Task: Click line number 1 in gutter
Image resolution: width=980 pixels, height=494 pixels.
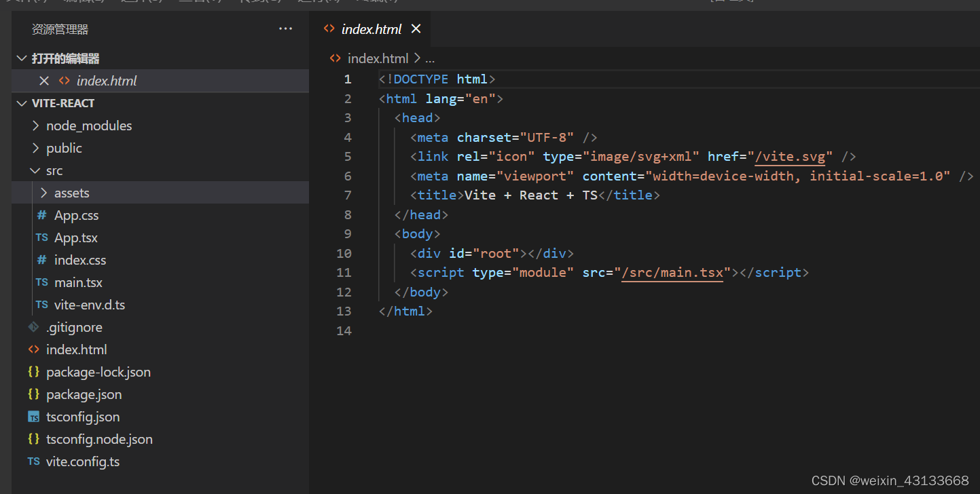Action: [x=348, y=79]
